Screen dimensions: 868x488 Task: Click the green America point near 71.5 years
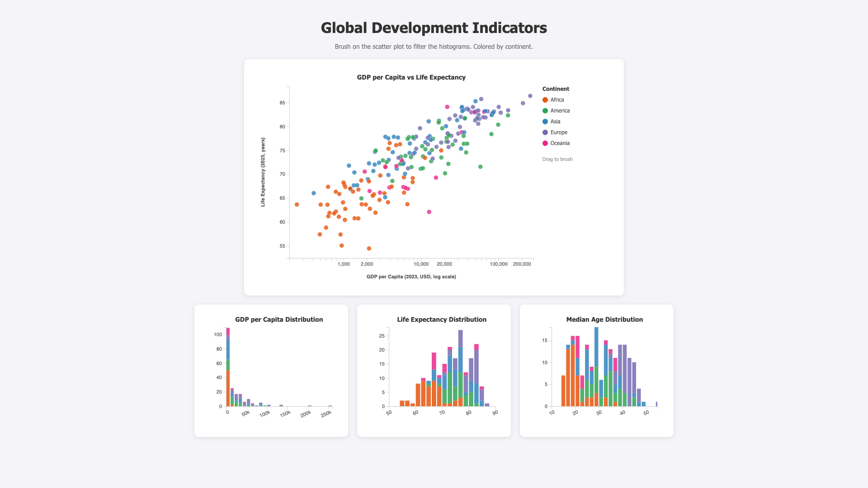point(481,167)
